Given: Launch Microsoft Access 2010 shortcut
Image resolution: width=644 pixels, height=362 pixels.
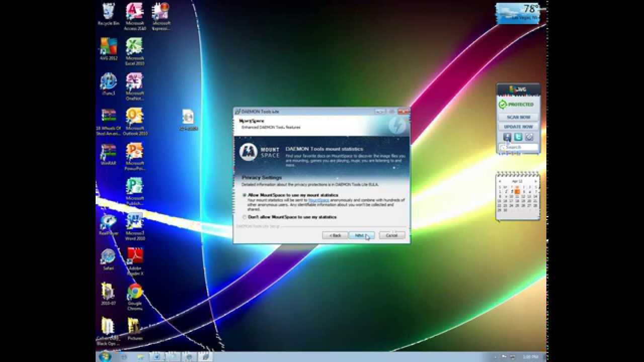Looking at the screenshot, I should (x=135, y=17).
